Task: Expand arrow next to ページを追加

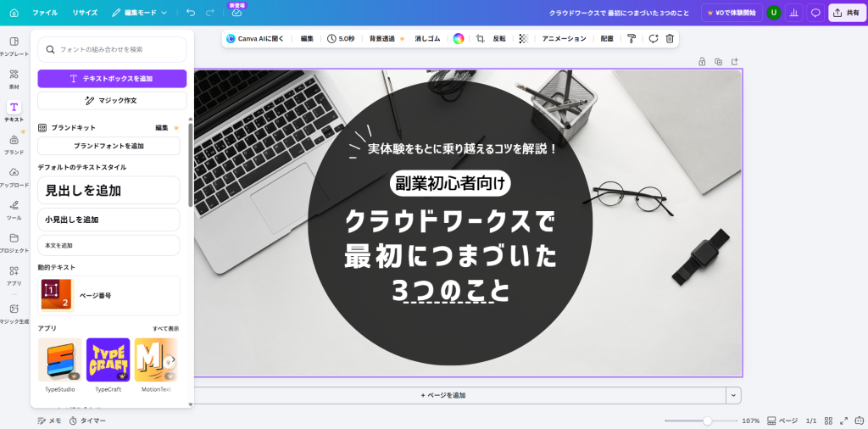Action: [733, 395]
